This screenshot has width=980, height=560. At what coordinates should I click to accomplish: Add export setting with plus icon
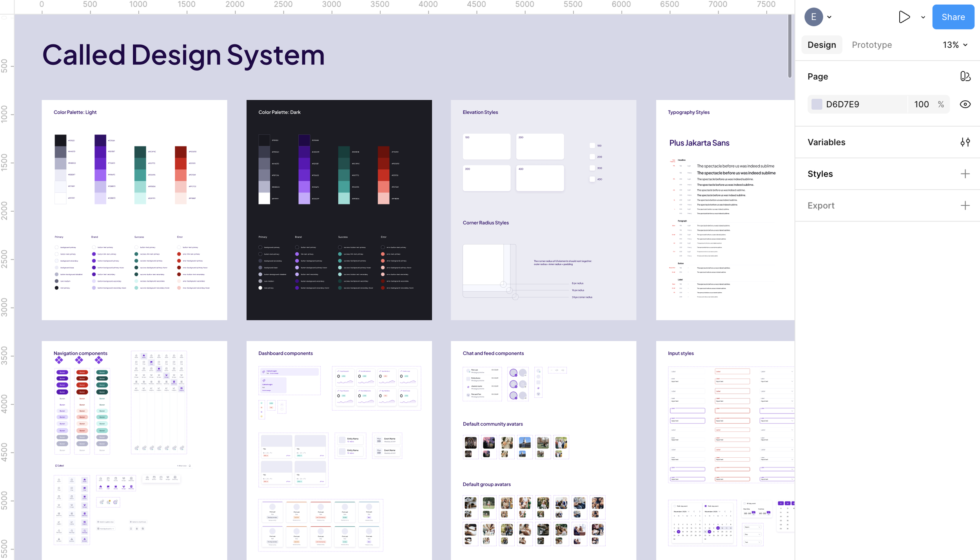coord(965,206)
